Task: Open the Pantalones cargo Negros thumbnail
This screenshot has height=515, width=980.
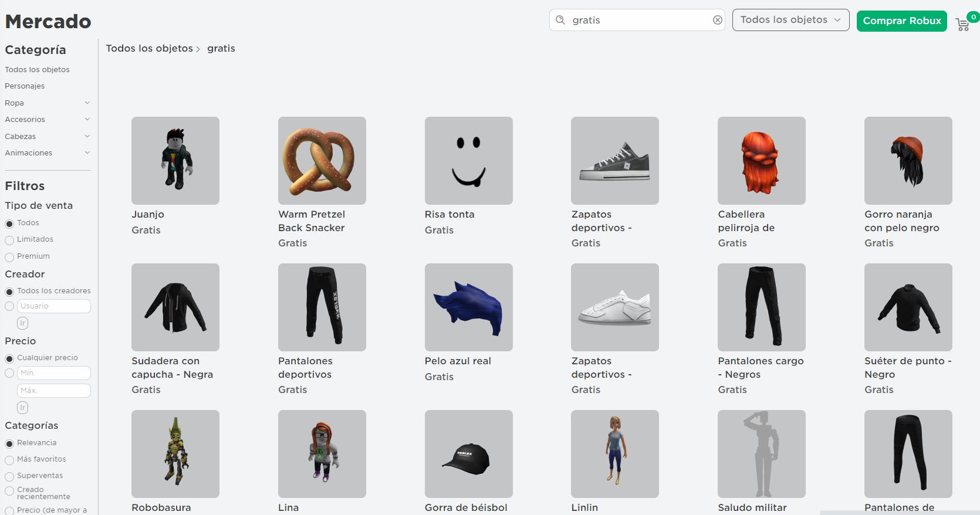Action: [x=762, y=307]
